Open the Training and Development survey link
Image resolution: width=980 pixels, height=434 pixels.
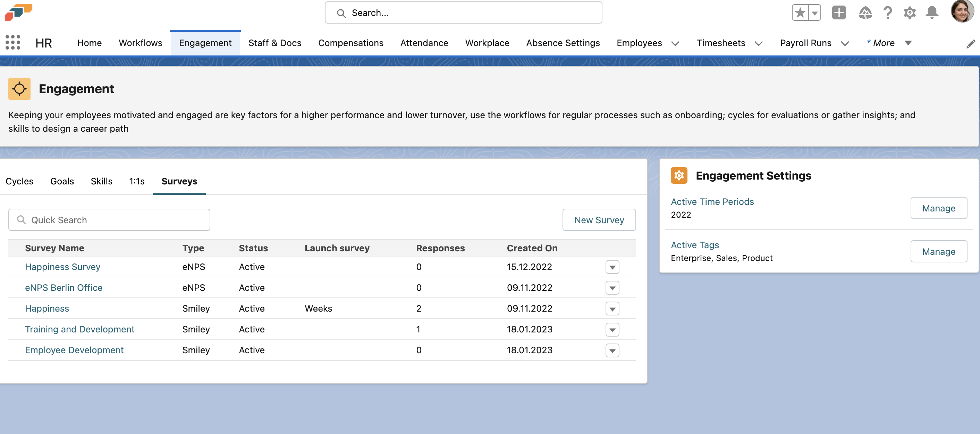click(x=79, y=329)
